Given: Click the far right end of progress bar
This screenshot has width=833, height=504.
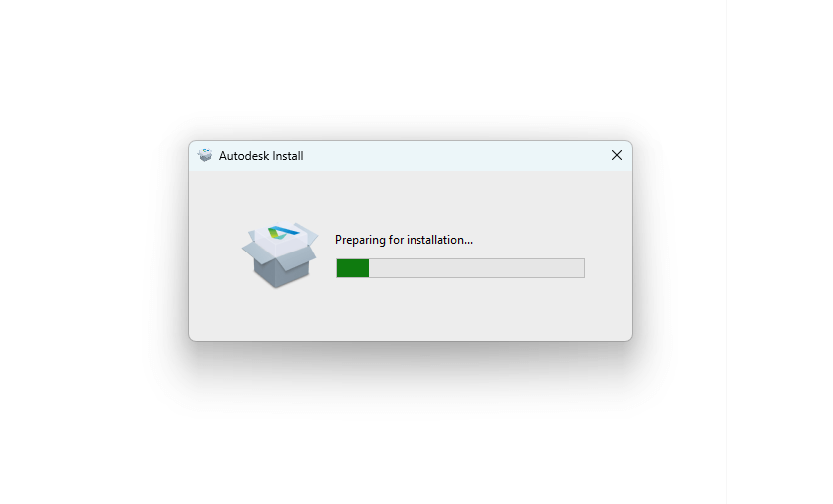Looking at the screenshot, I should pos(582,268).
